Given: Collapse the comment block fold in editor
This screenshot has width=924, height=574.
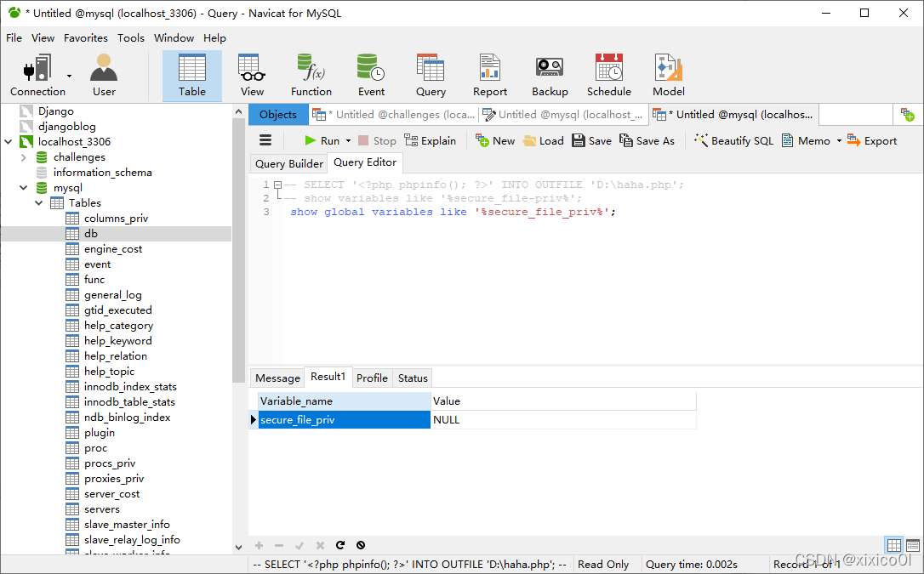Looking at the screenshot, I should click(x=277, y=185).
